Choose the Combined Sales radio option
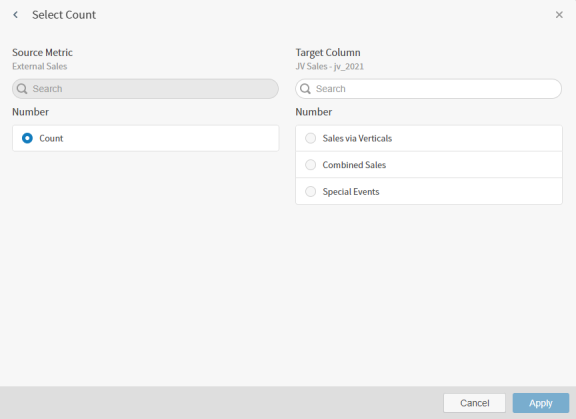The image size is (576, 419). coord(310,165)
